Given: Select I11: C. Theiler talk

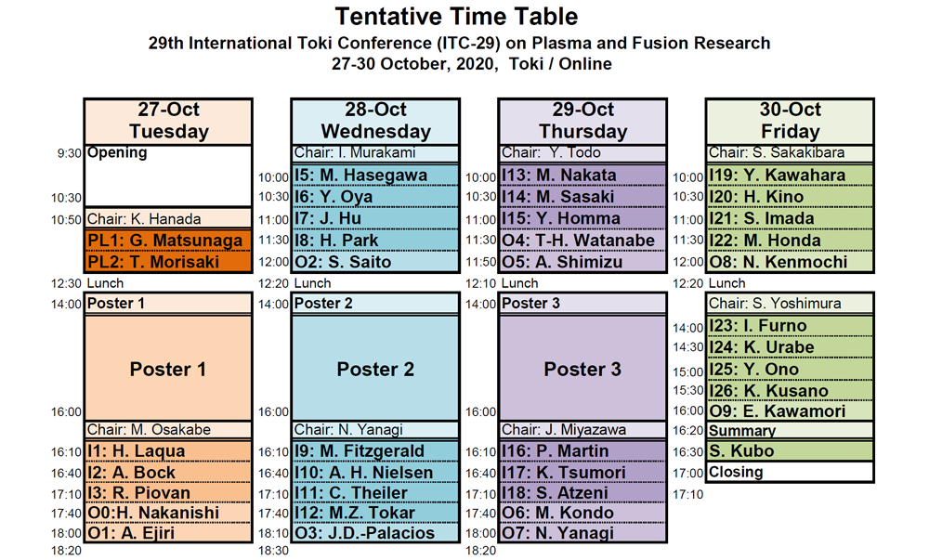Looking at the screenshot, I should tap(375, 492).
